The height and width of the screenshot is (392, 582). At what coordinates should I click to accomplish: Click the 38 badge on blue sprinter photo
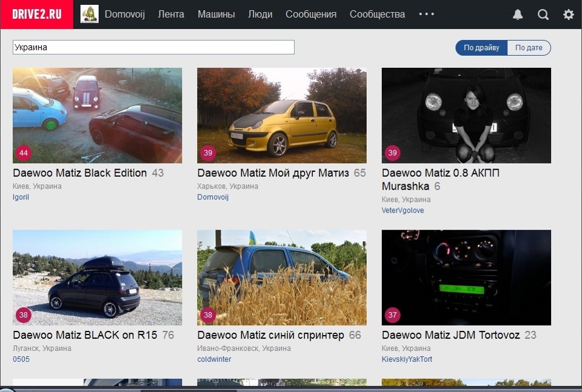coord(208,315)
